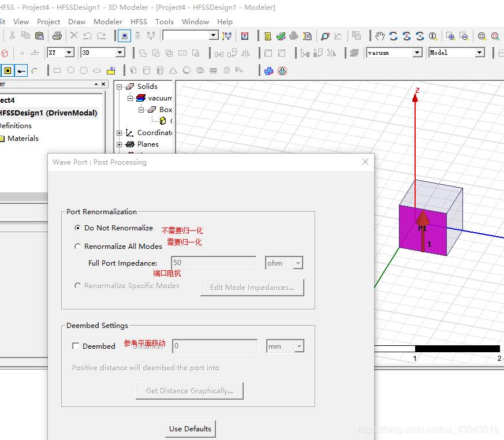504x440 pixels.
Task: Open the mm distance unit dropdown
Action: pyautogui.click(x=299, y=346)
